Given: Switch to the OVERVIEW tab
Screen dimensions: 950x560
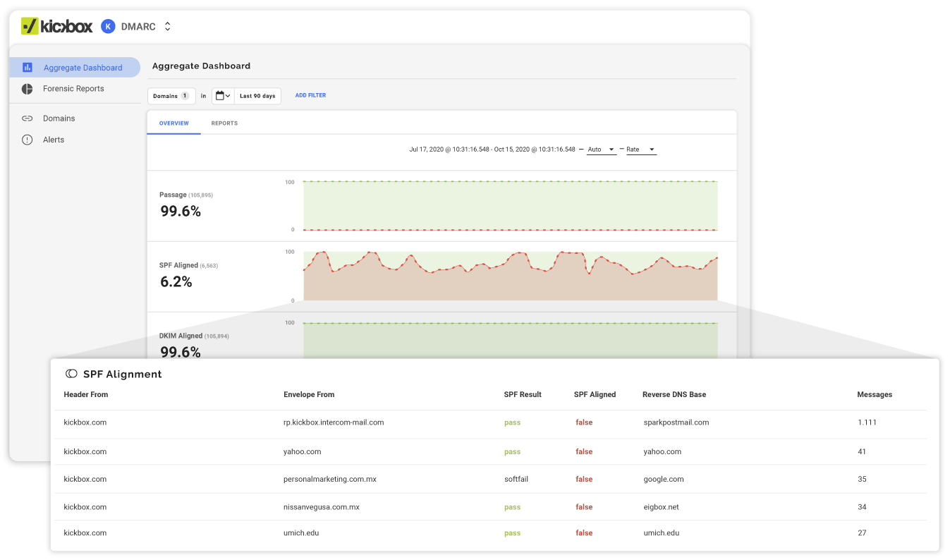Looking at the screenshot, I should point(174,123).
